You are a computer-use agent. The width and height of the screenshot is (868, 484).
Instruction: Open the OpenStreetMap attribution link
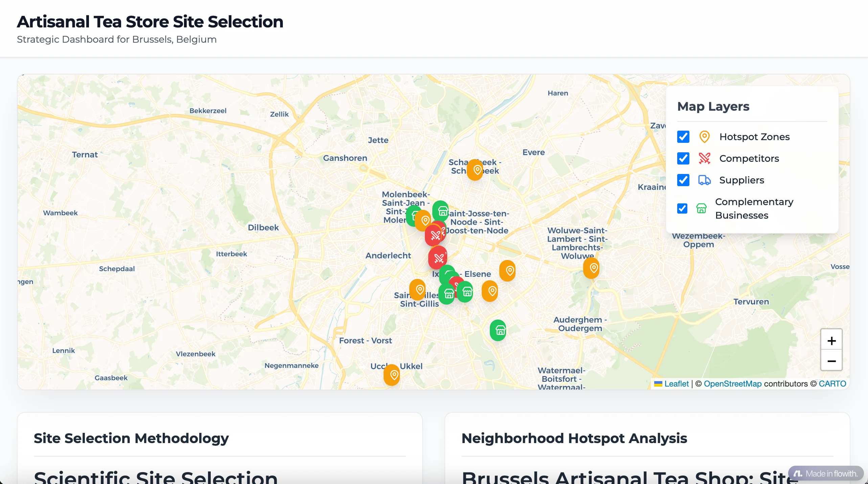733,384
